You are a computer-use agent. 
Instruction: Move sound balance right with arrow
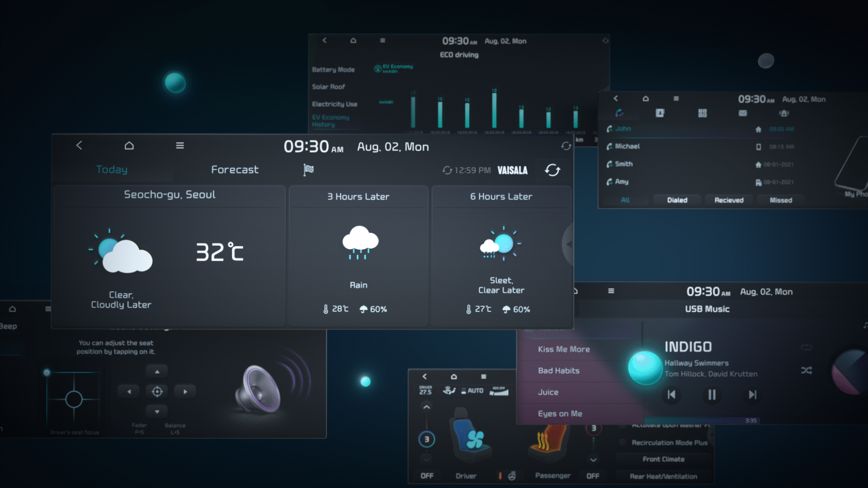tap(185, 391)
